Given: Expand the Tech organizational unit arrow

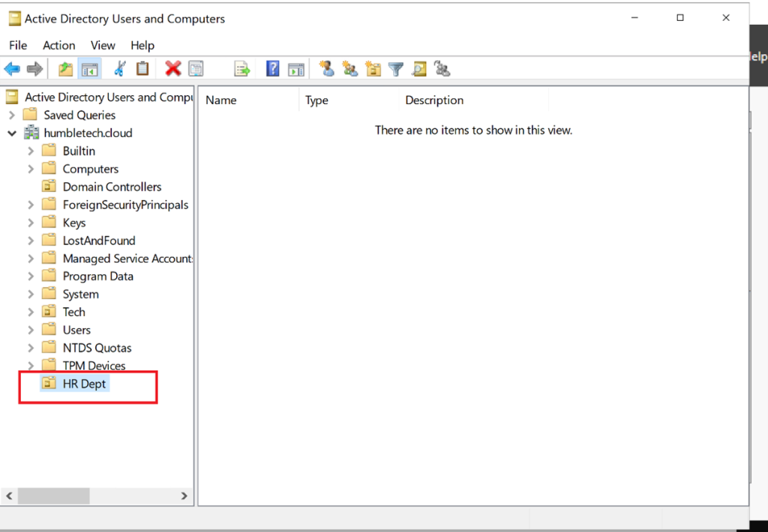Looking at the screenshot, I should pyautogui.click(x=31, y=312).
